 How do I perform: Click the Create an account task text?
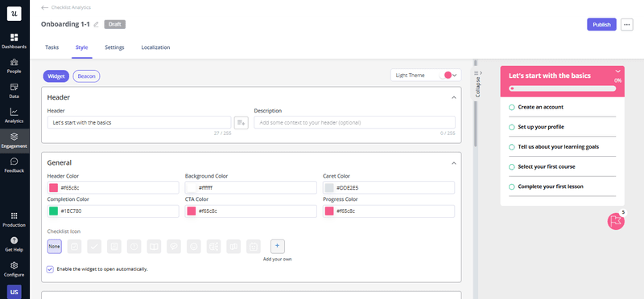(x=540, y=107)
